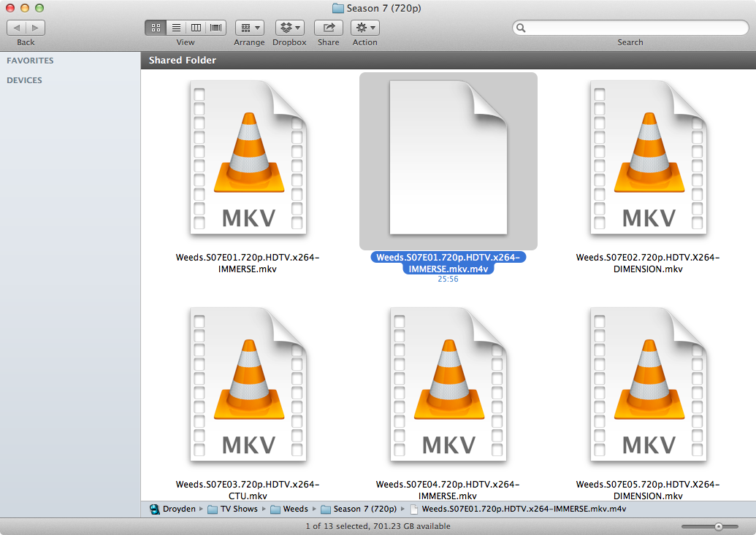
Task: Click the Weeds.S07E01...IMMERSE.mkv filename label
Action: (x=248, y=263)
